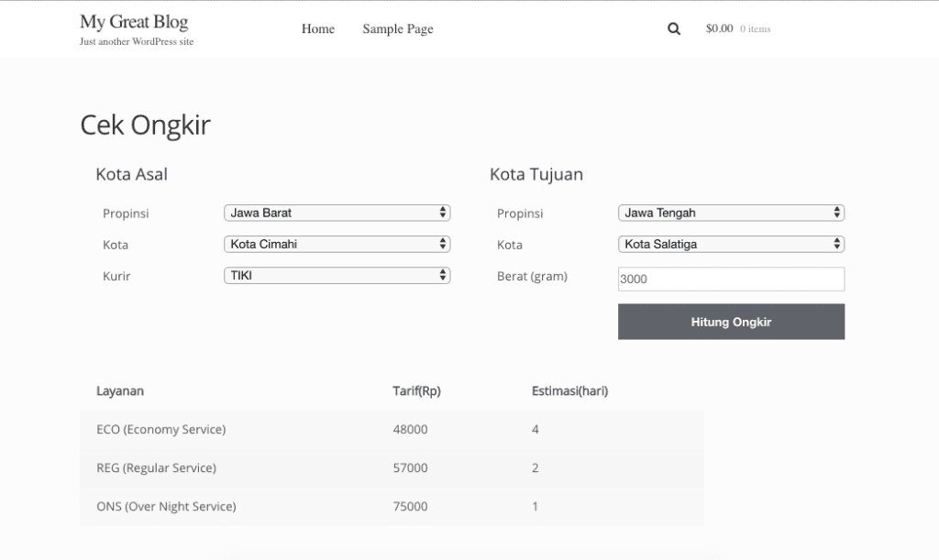Select the ECO (Economy Service) row text
The width and height of the screenshot is (939, 560).
[x=161, y=429]
